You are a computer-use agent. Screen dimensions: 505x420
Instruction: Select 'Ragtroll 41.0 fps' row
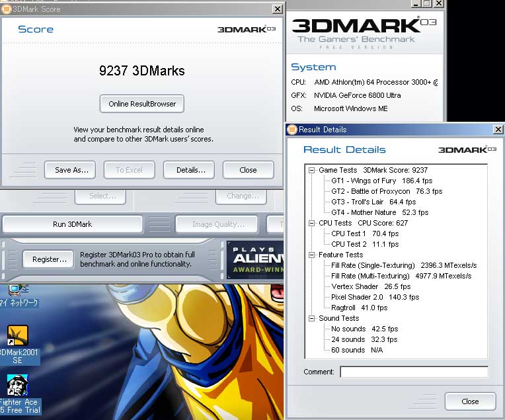[360, 308]
